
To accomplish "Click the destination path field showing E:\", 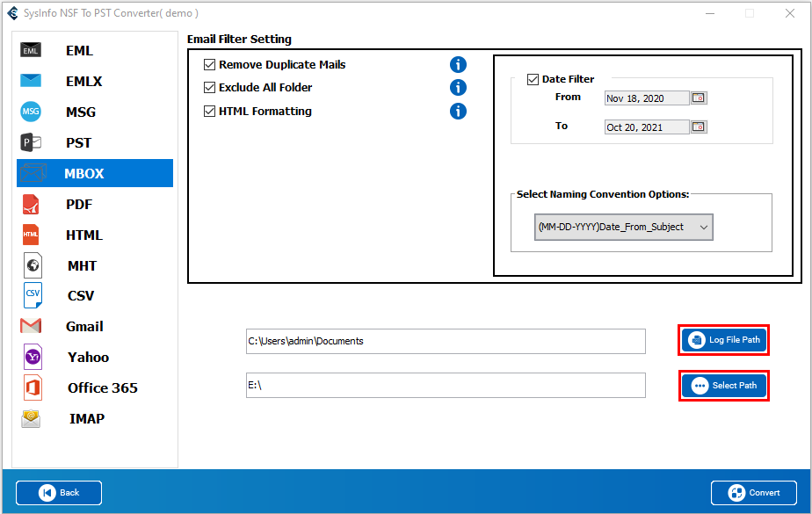I will [x=446, y=386].
